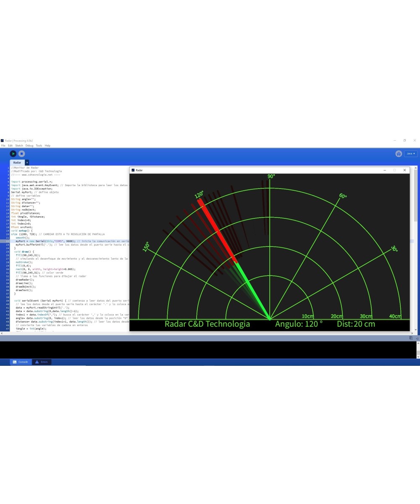
Task: Open the debugger with the butterfly icon
Action: point(398,154)
